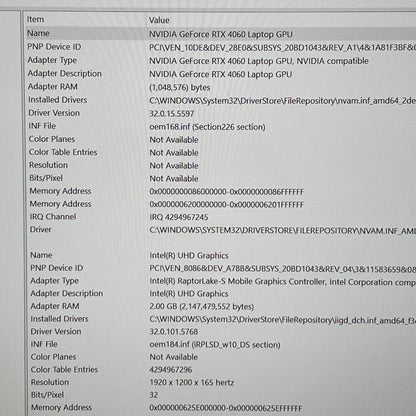Select the first Color Planes row

coord(220,139)
